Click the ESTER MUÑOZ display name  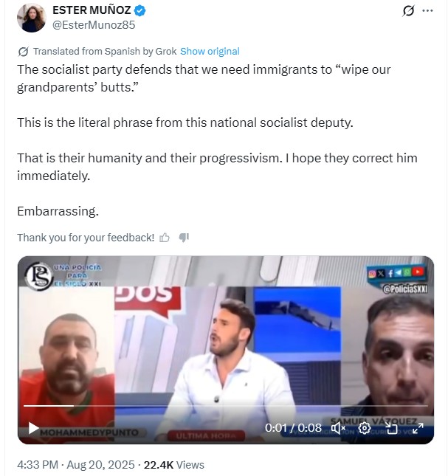(92, 10)
